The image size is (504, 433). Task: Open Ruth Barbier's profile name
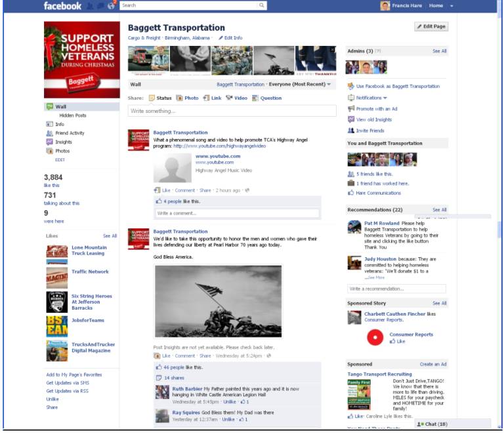point(187,388)
